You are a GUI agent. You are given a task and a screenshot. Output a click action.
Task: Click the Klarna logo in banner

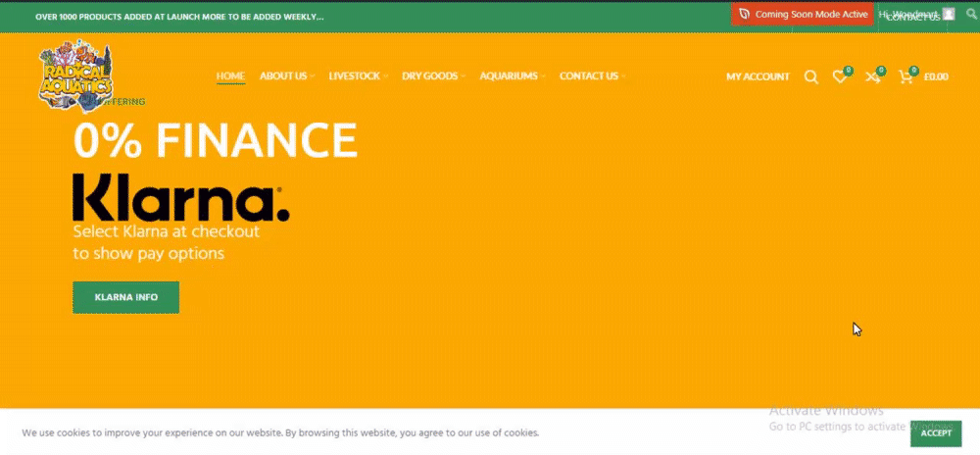point(181,197)
